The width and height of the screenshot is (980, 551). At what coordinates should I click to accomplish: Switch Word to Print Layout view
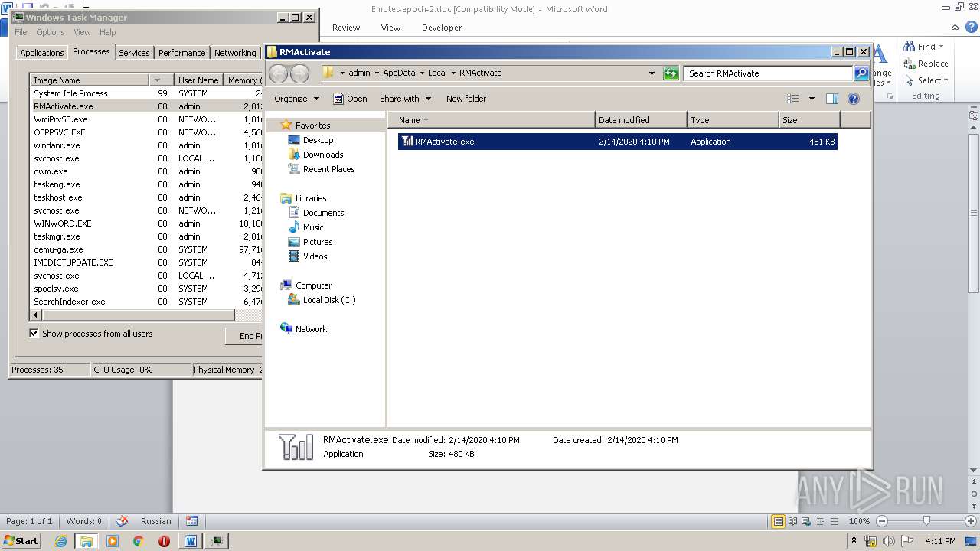pos(778,521)
